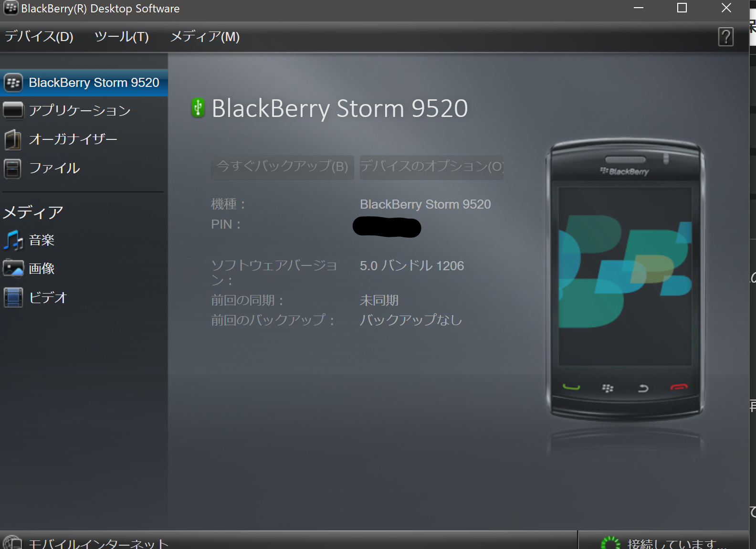Click the help question mark icon
This screenshot has height=549, width=756.
[x=725, y=37]
